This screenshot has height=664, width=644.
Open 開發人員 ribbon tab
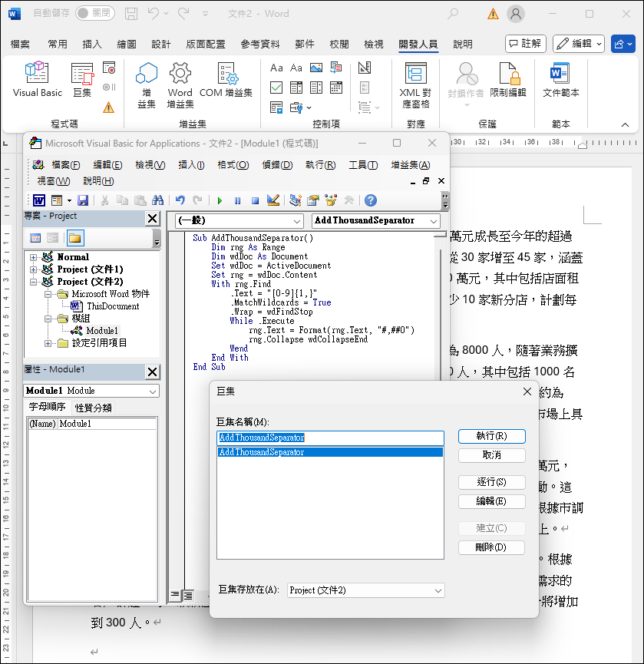tap(418, 44)
